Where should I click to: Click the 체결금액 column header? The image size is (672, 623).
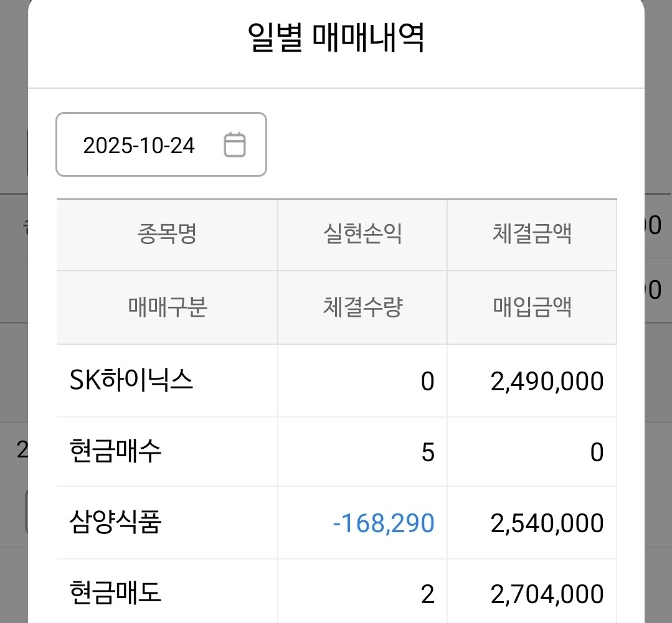pos(532,235)
